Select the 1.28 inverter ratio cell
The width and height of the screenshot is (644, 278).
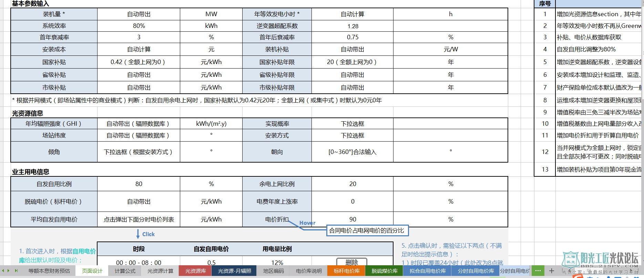tap(353, 26)
